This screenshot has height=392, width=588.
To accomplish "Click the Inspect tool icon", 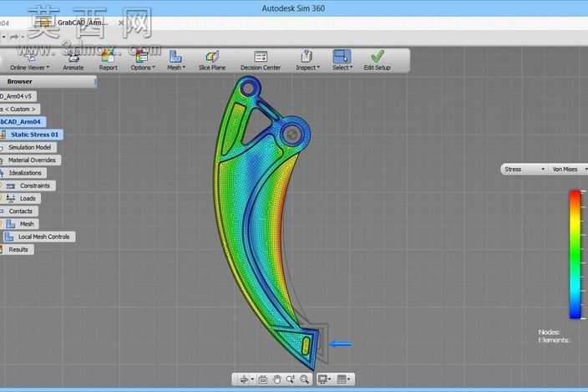I will click(x=307, y=56).
